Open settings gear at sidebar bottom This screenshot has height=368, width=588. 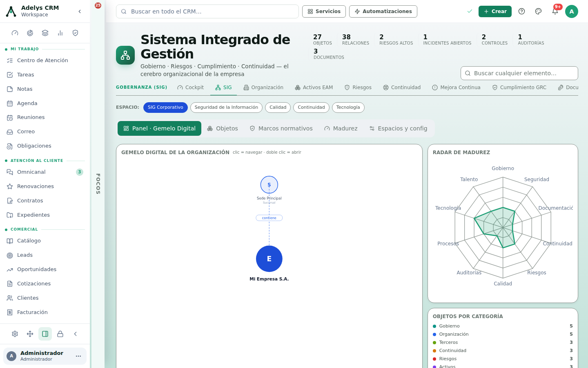(x=15, y=334)
